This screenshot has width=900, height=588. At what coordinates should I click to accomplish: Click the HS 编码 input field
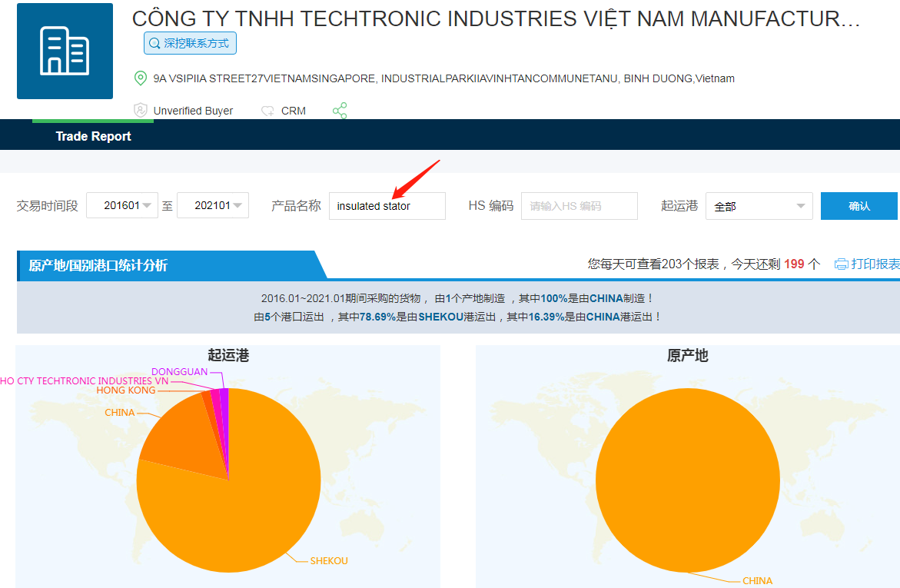click(580, 205)
